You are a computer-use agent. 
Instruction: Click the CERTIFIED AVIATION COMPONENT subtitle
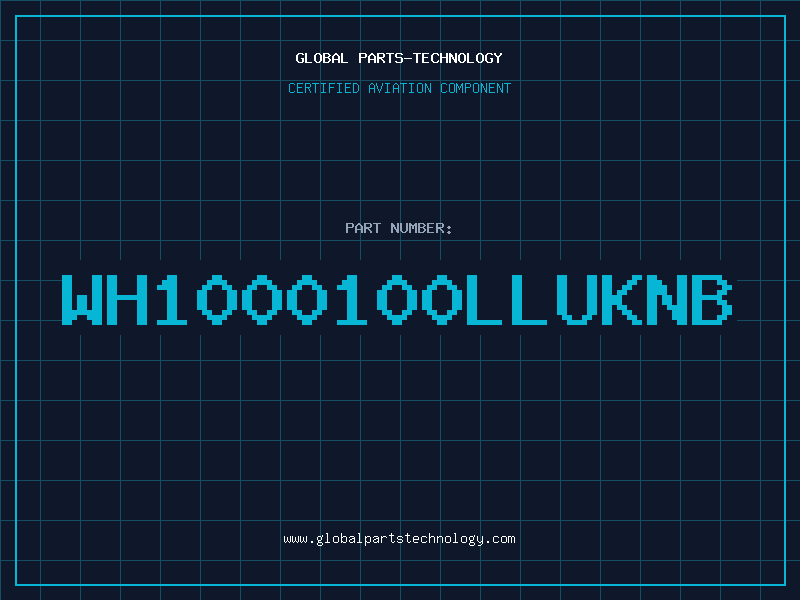399,88
